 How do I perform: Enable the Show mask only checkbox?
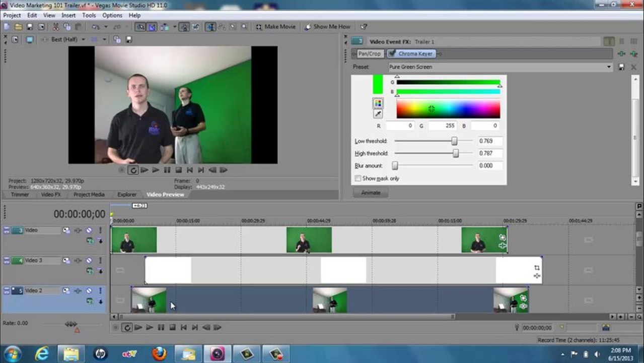pyautogui.click(x=357, y=178)
